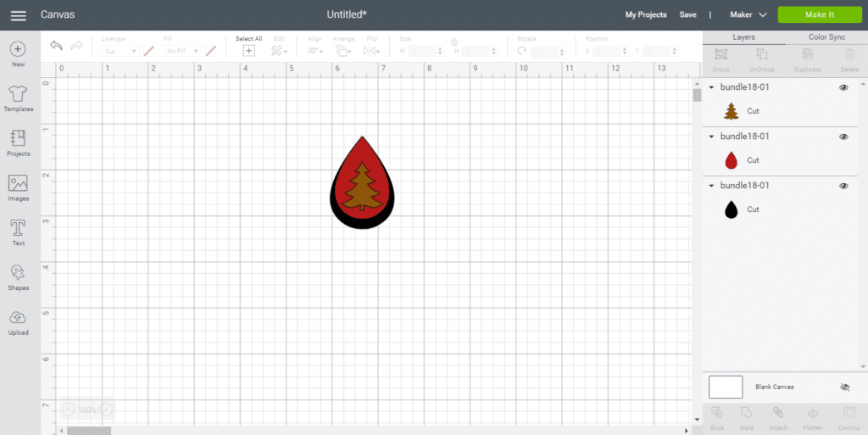Click the New project icon

(x=18, y=50)
